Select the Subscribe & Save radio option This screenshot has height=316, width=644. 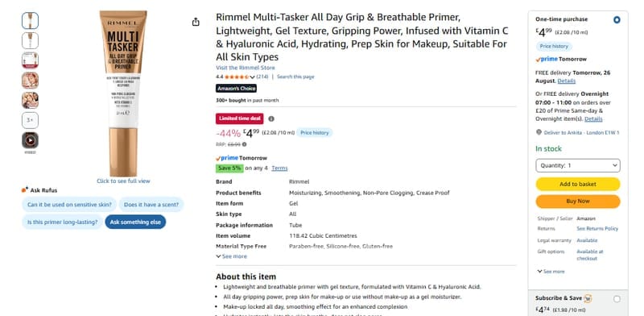(617, 299)
